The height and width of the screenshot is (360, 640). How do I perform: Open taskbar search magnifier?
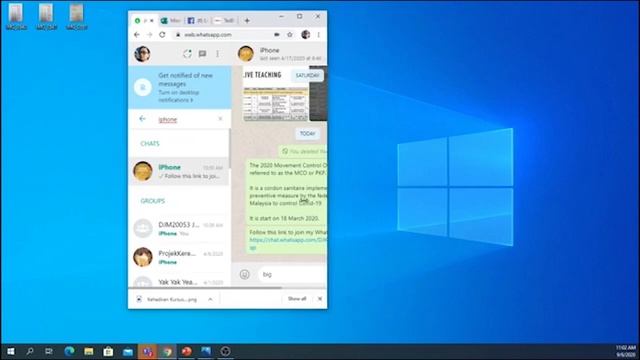30,351
